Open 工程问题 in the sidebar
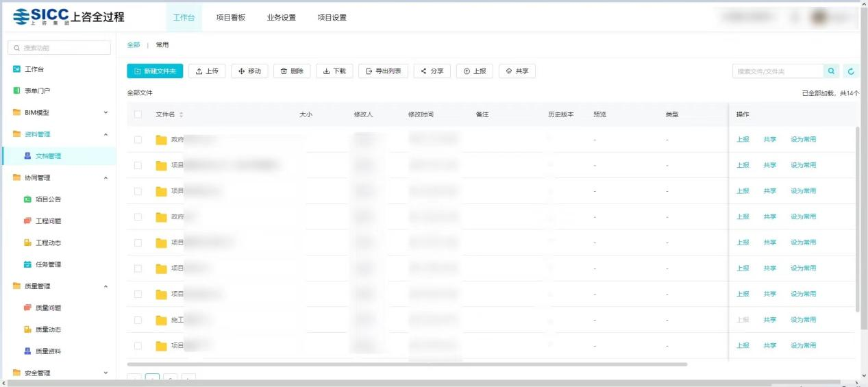Image resolution: width=868 pixels, height=387 pixels. (48, 221)
